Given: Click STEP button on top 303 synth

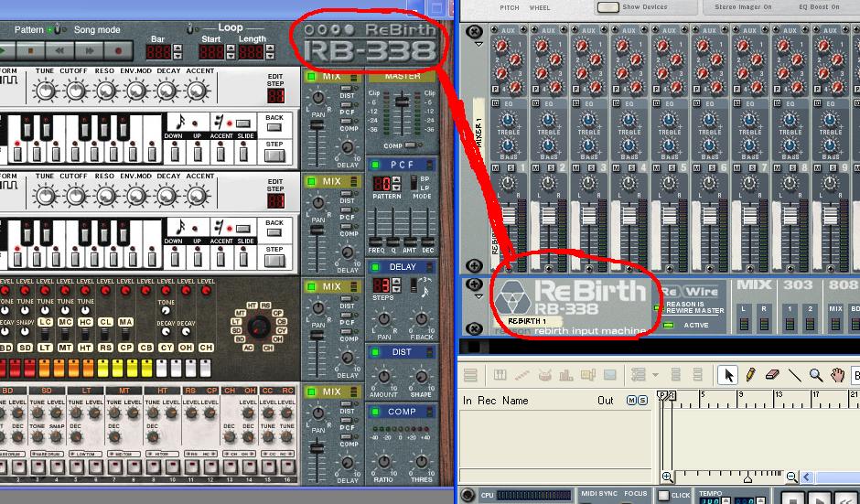Looking at the screenshot, I should tap(274, 155).
